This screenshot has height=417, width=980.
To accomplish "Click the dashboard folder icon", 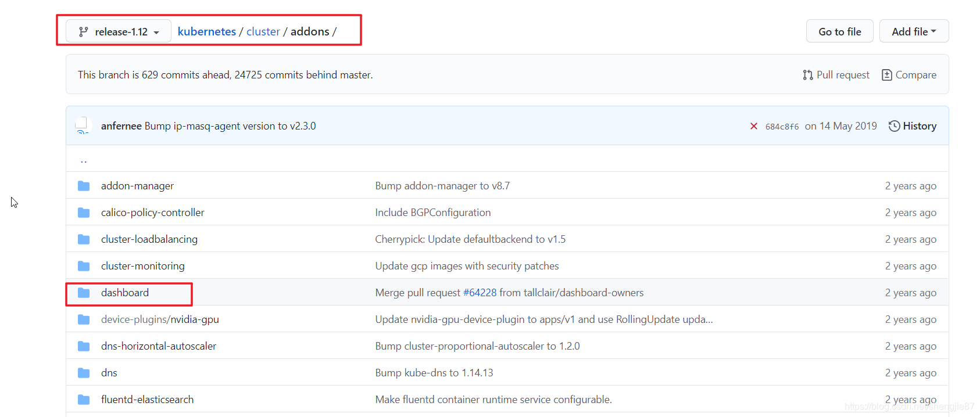I will point(84,293).
